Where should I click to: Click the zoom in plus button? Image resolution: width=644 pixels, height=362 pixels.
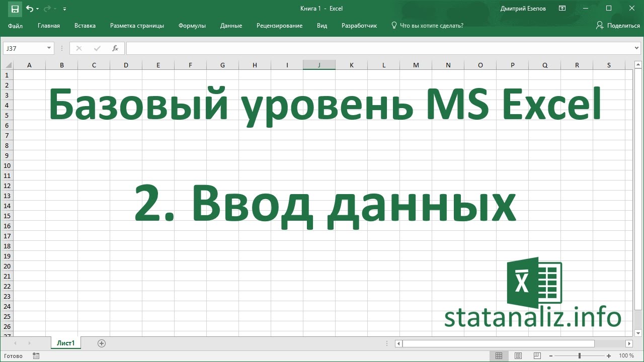pos(610,356)
